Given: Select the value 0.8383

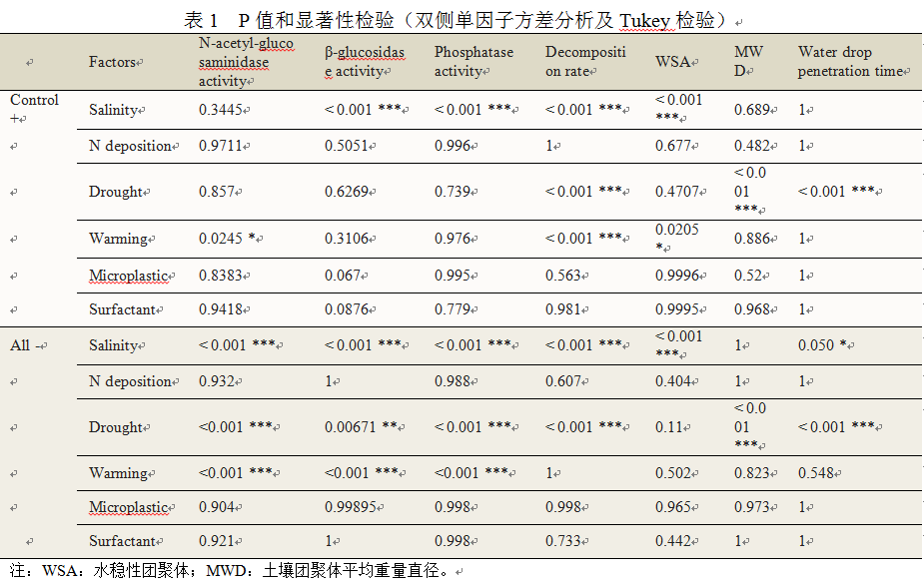Looking at the screenshot, I should coord(221,277).
